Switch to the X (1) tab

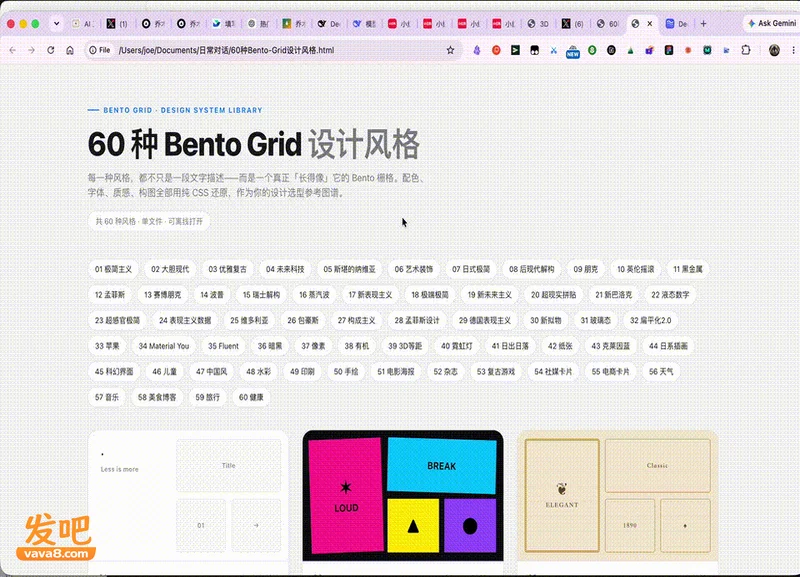pyautogui.click(x=117, y=23)
